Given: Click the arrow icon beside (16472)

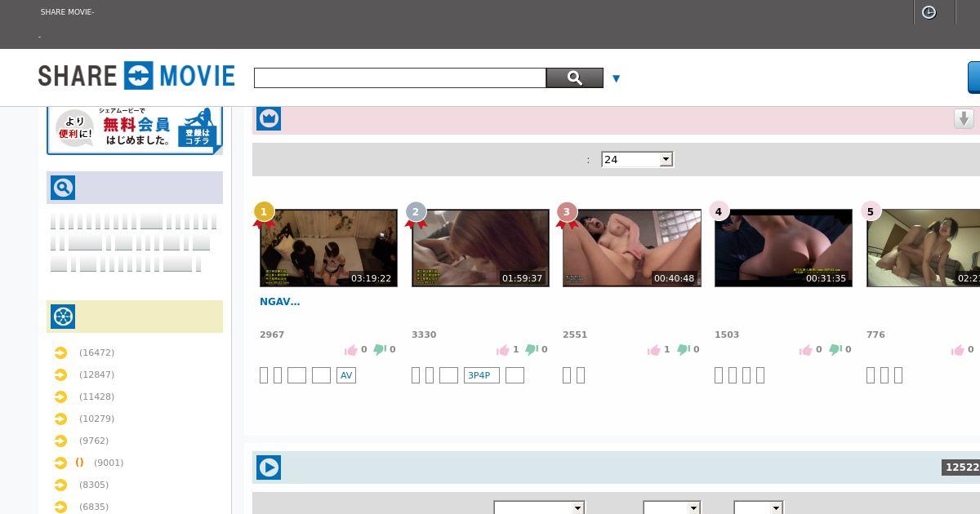Looking at the screenshot, I should 60,352.
